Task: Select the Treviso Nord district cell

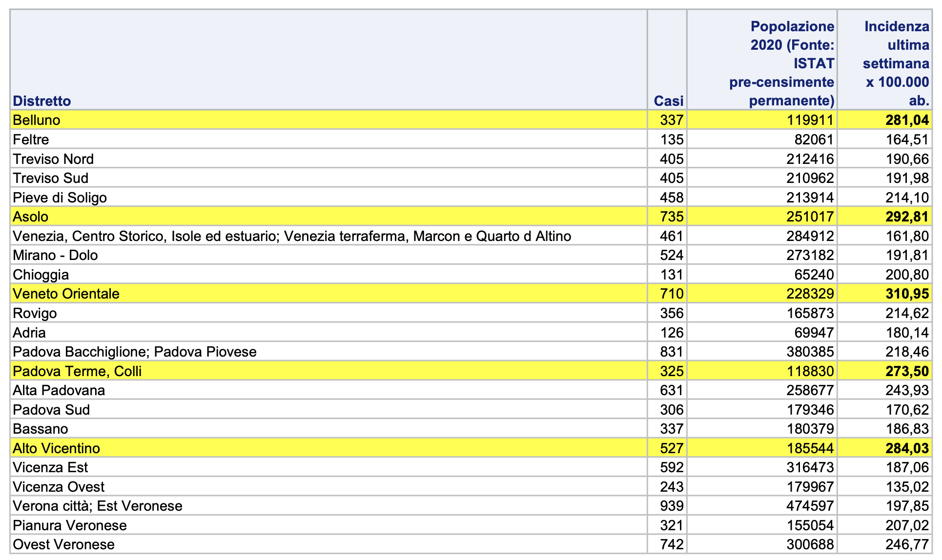Action: click(329, 159)
